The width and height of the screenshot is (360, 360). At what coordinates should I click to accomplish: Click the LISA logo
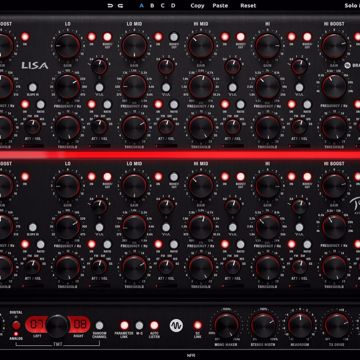tap(35, 66)
